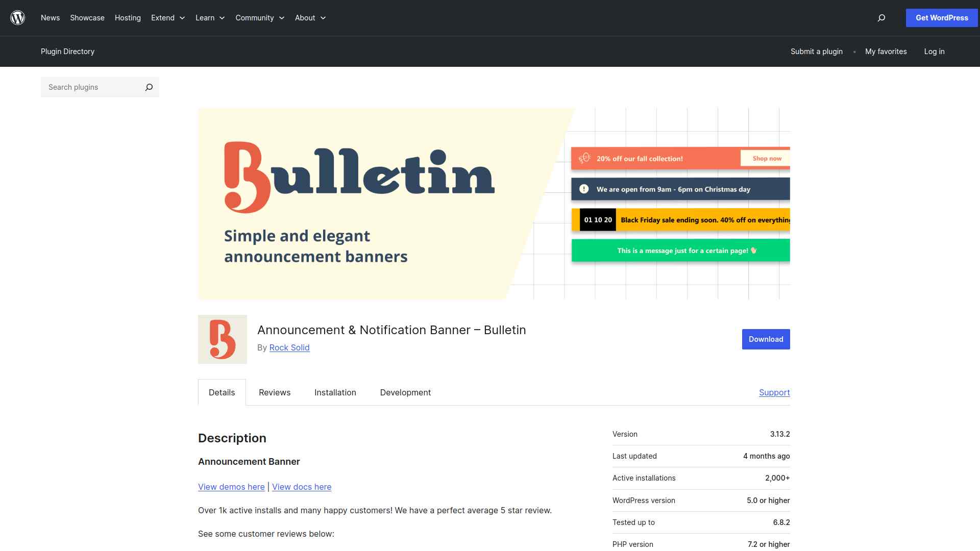Open My favorites

pos(886,52)
